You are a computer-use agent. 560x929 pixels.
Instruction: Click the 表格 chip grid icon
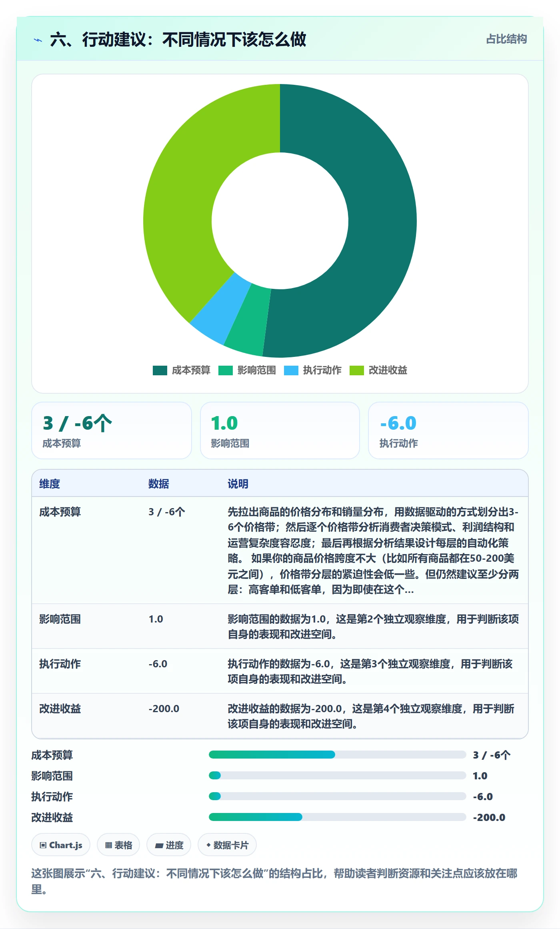(x=108, y=845)
